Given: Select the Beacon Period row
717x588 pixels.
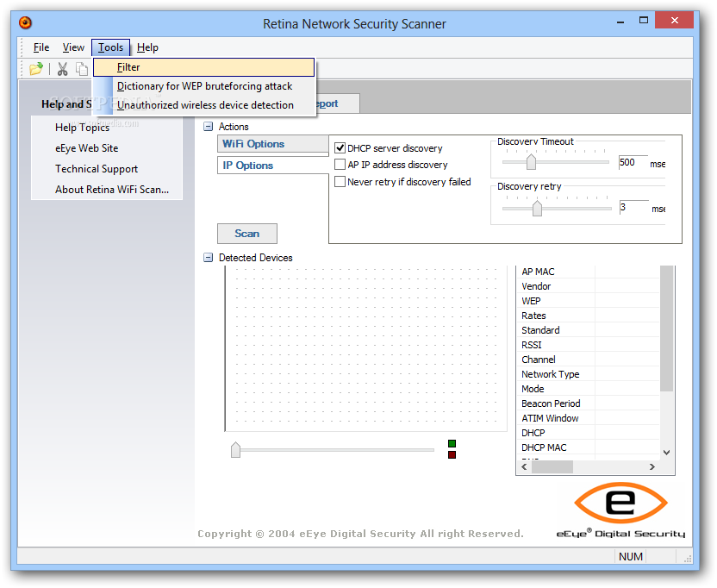Looking at the screenshot, I should [589, 403].
